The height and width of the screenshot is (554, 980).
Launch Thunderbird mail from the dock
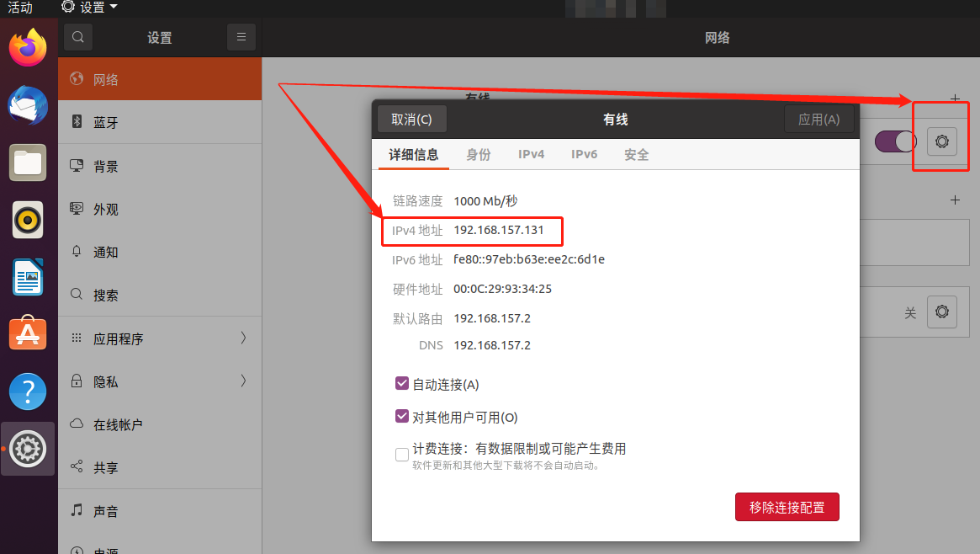coord(28,105)
